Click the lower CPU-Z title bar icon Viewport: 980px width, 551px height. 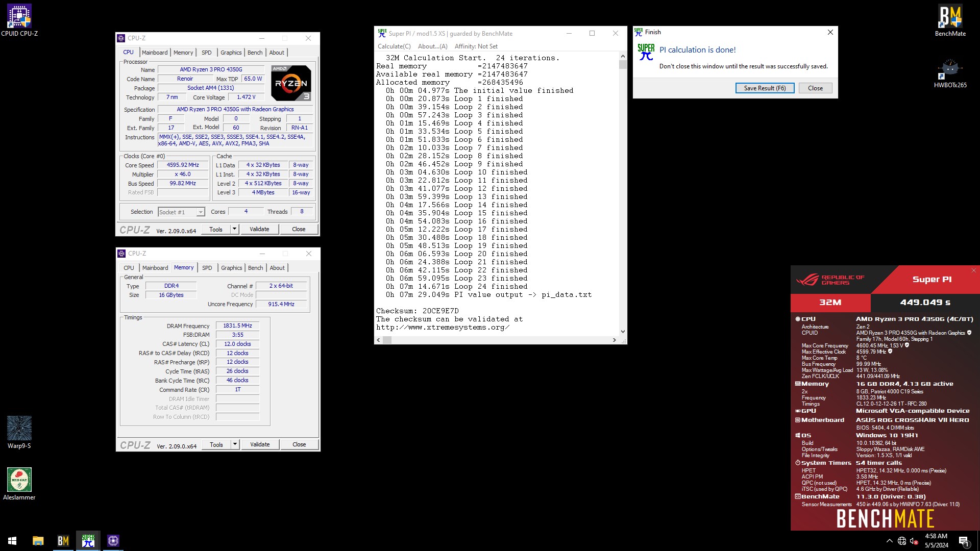(121, 254)
